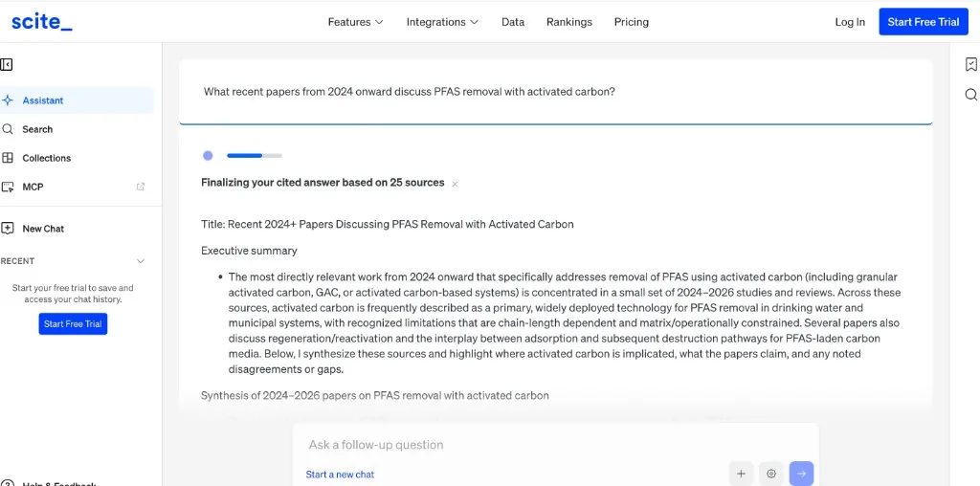The height and width of the screenshot is (486, 980).
Task: Open the bookmark icon in right rail
Action: click(x=970, y=64)
